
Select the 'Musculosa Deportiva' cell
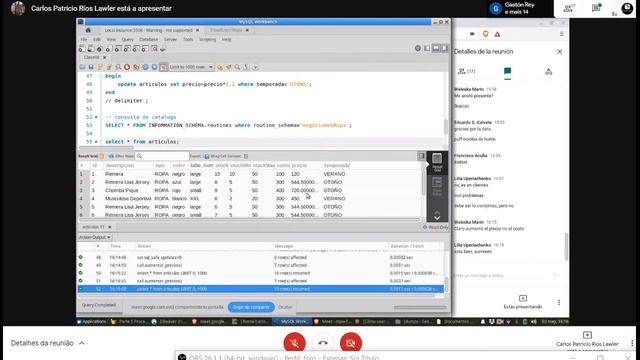click(x=128, y=199)
